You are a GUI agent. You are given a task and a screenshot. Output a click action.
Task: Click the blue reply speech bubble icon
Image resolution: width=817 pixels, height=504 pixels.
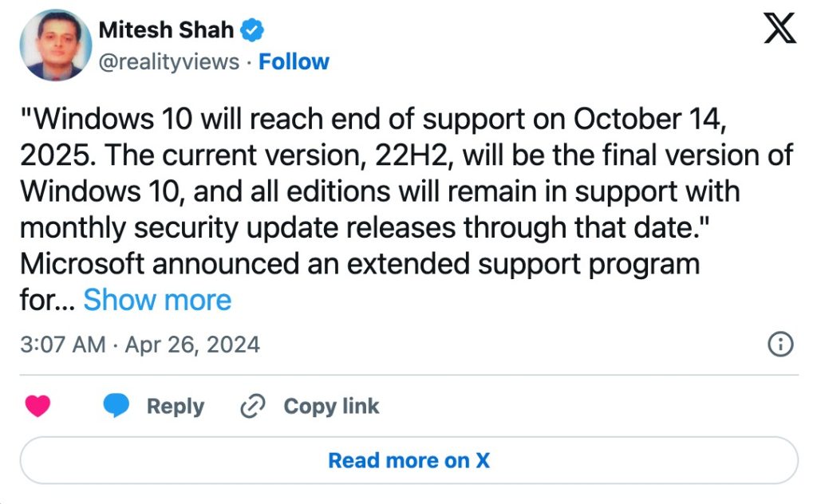(116, 406)
